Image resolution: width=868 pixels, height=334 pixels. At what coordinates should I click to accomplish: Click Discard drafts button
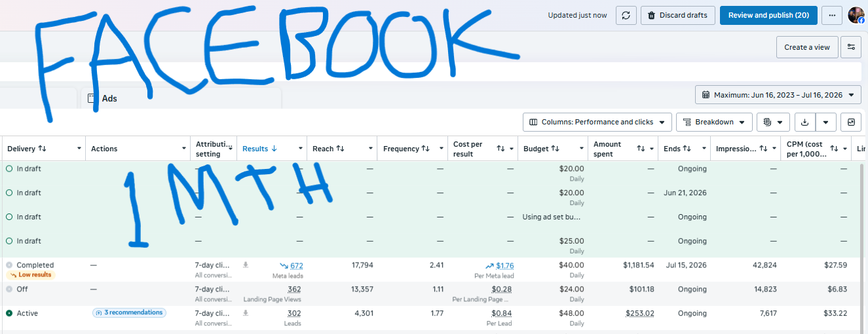click(x=677, y=15)
